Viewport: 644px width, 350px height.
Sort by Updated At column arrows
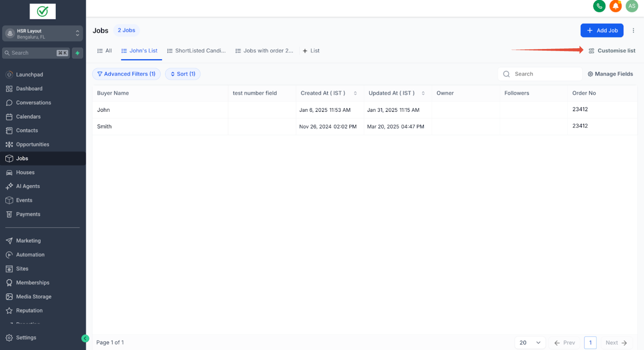(x=423, y=93)
